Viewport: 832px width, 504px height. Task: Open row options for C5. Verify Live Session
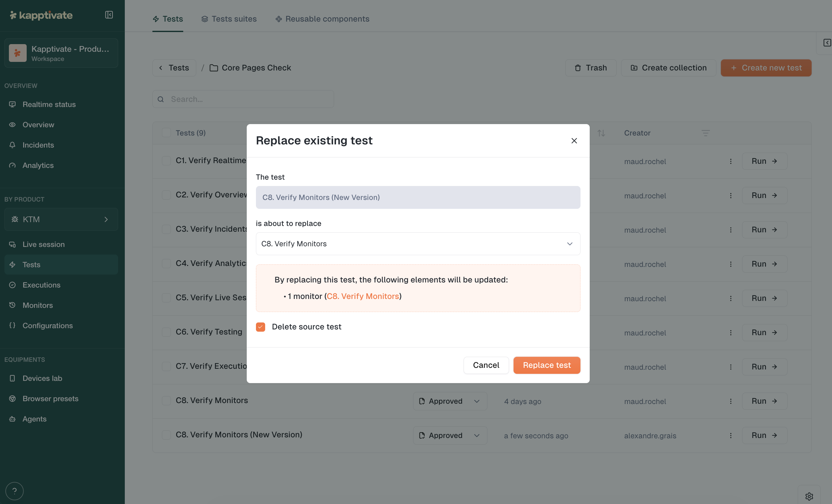click(731, 298)
